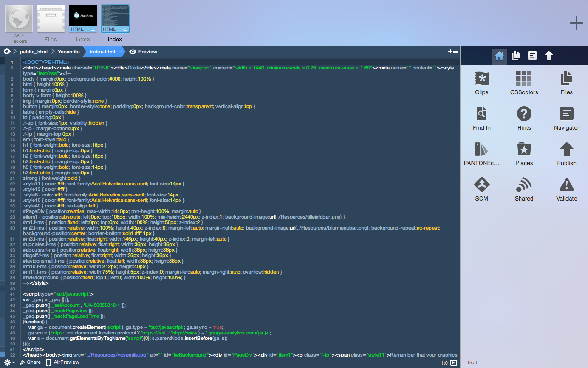Open the CSScolors plugin
The width and height of the screenshot is (588, 368).
click(524, 83)
